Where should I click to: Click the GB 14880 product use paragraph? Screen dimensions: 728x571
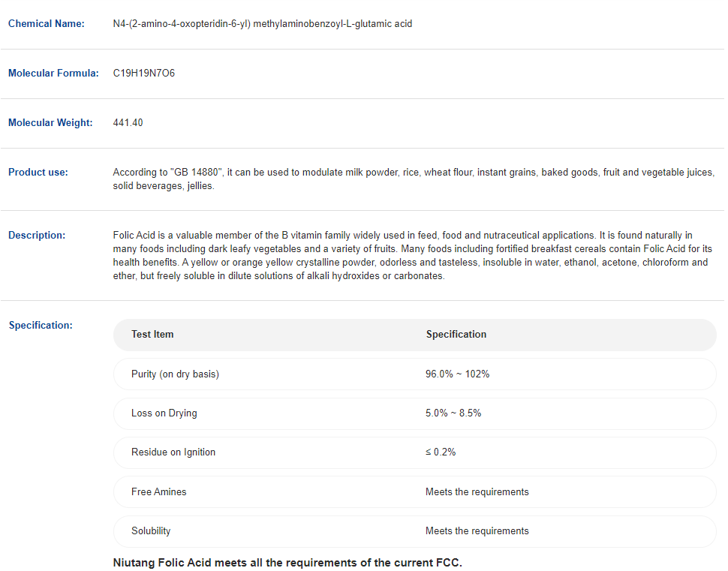[x=413, y=179]
